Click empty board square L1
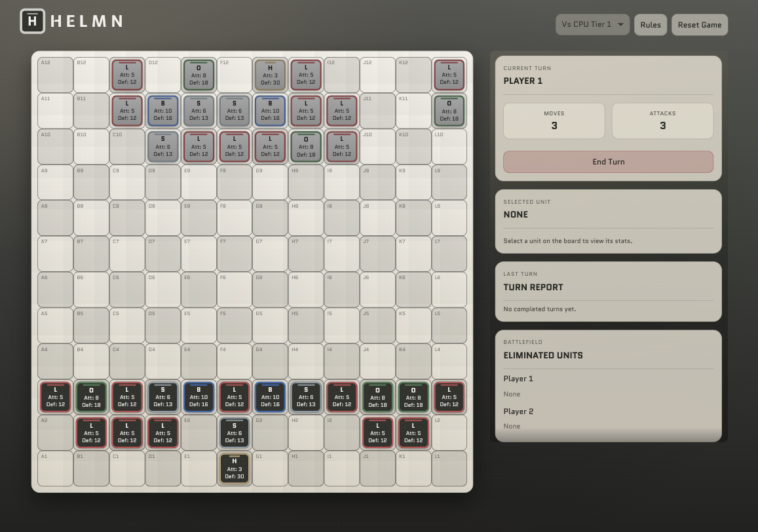 click(x=449, y=468)
